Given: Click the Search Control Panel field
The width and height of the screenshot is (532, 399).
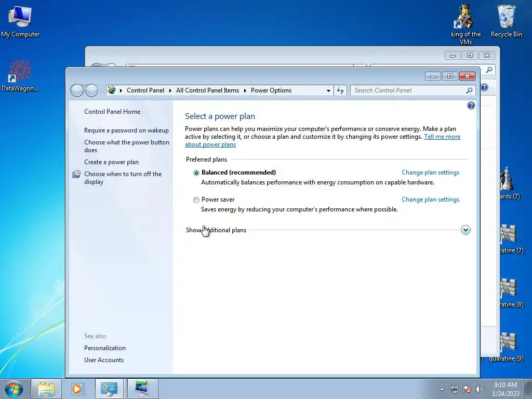Looking at the screenshot, I should coord(407,90).
